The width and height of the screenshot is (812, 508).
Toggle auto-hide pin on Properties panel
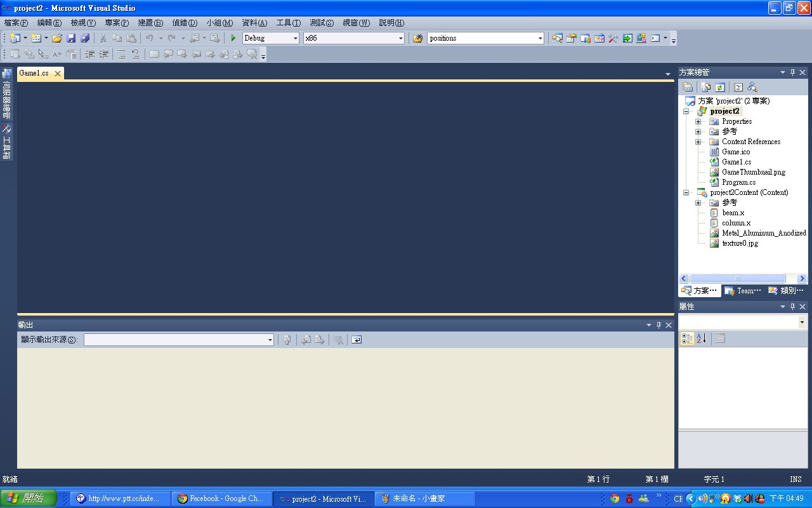pyautogui.click(x=792, y=307)
